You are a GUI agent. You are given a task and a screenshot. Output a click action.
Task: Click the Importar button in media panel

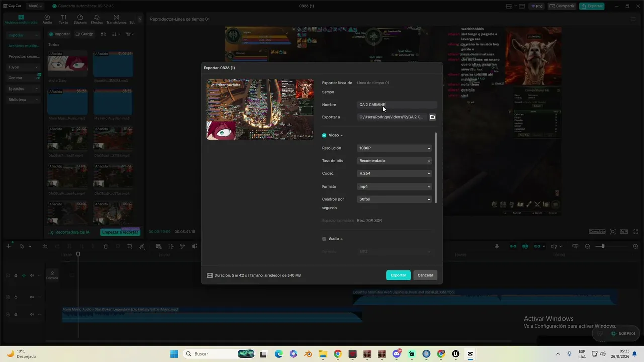click(x=59, y=34)
